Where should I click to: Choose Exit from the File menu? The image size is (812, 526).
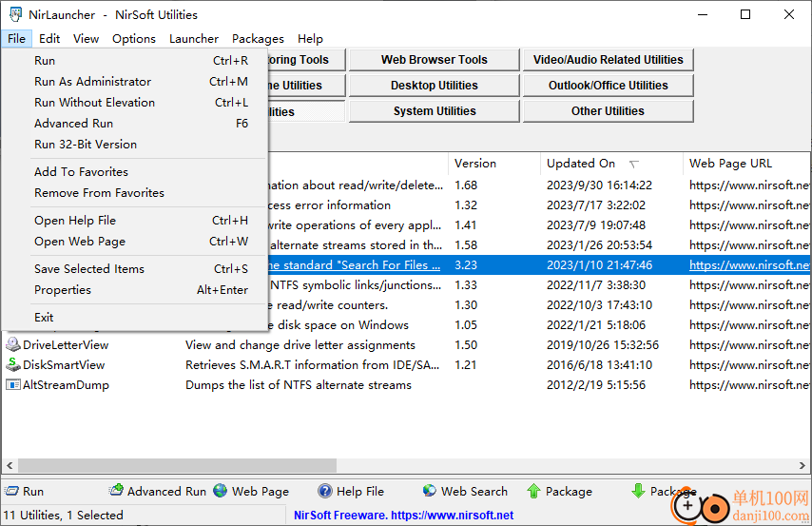(135, 317)
